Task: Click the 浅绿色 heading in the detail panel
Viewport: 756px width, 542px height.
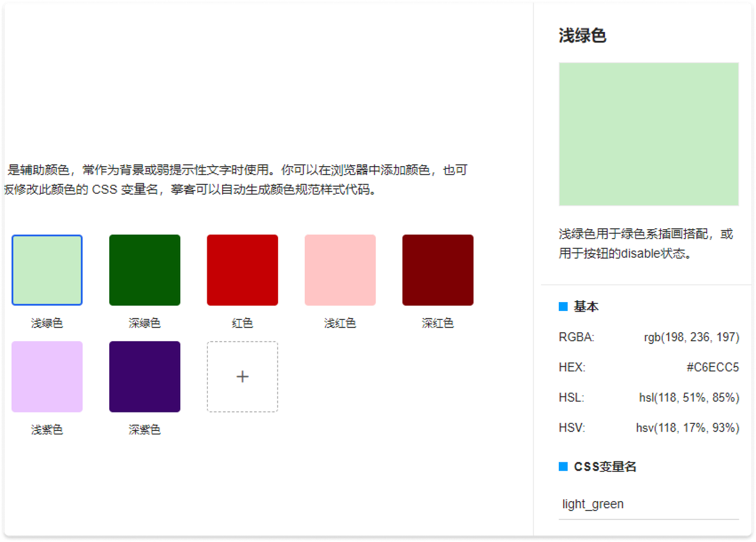Action: pyautogui.click(x=582, y=36)
